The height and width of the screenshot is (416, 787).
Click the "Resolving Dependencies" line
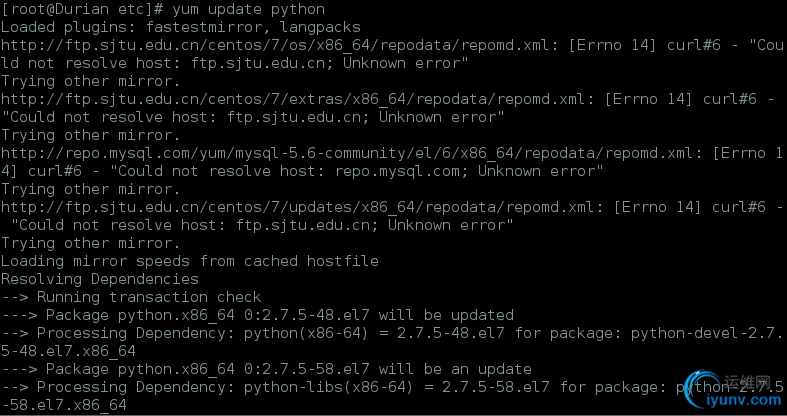[x=100, y=280]
